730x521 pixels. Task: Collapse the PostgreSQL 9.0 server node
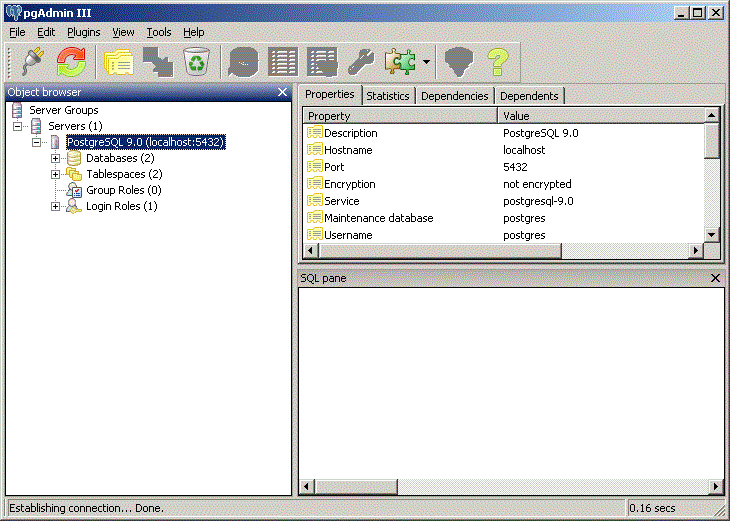[x=36, y=142]
